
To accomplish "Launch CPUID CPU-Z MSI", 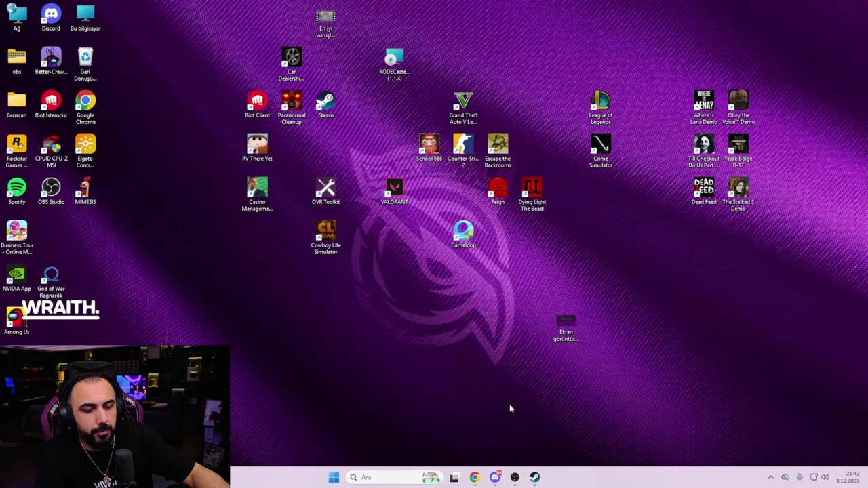I will 51,151.
